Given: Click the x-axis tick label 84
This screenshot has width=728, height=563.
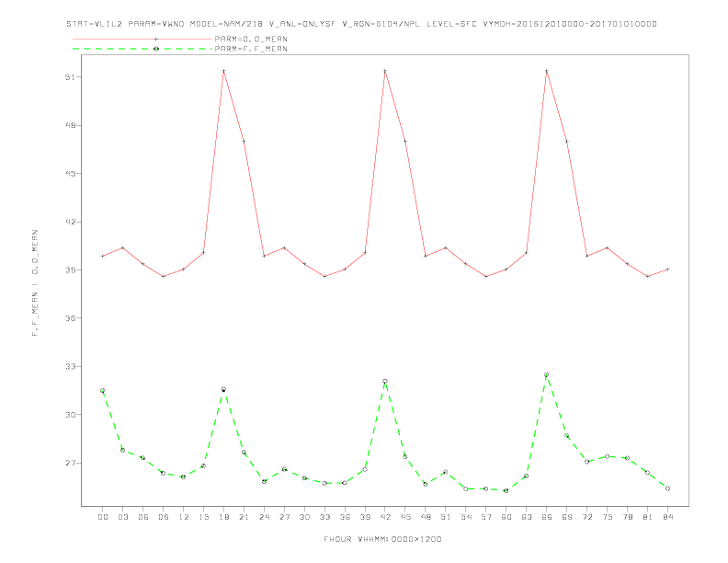Looking at the screenshot, I should pos(668,517).
